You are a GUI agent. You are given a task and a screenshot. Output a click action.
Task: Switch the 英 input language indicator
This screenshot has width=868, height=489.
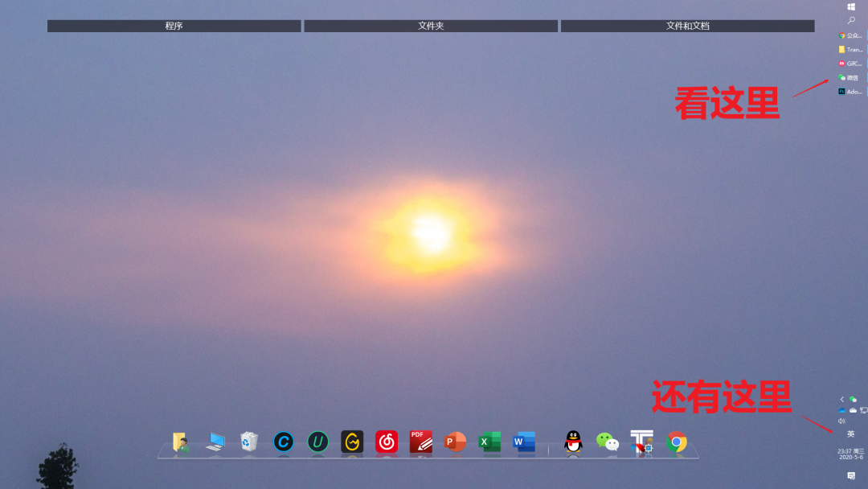(851, 434)
